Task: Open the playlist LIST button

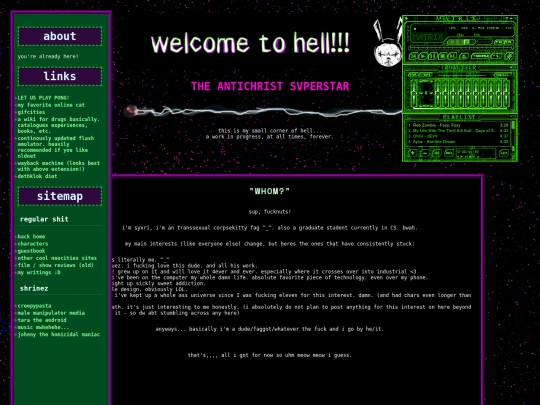Action: pos(504,153)
